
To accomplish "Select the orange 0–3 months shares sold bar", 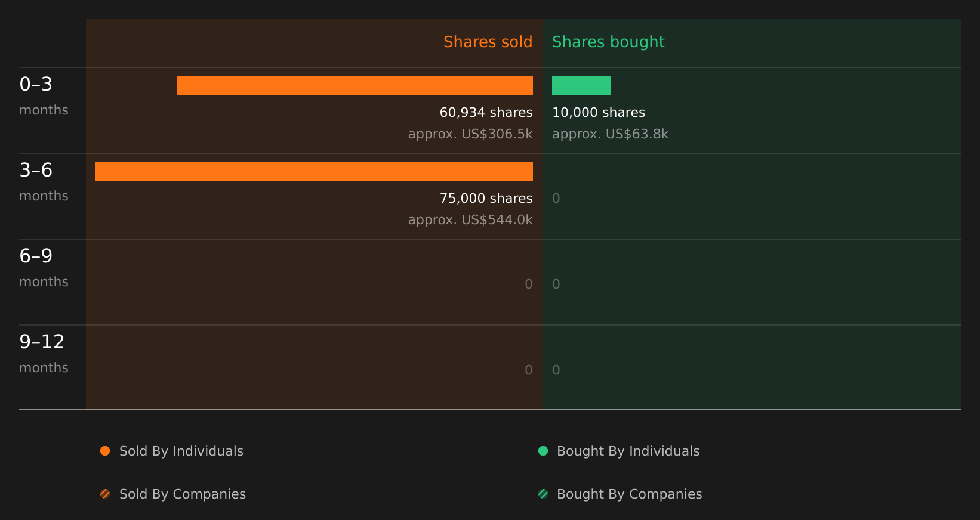I will [x=355, y=86].
